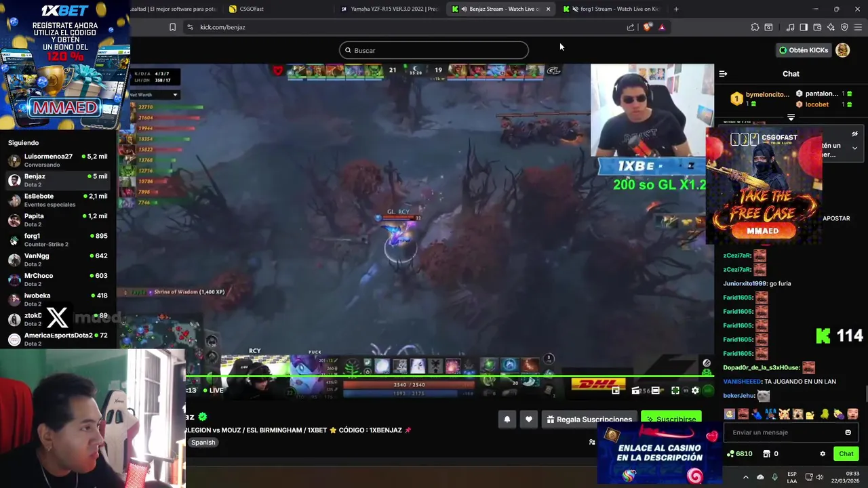
Task: Click the Brave Rewards triangle icon
Action: coord(662,27)
